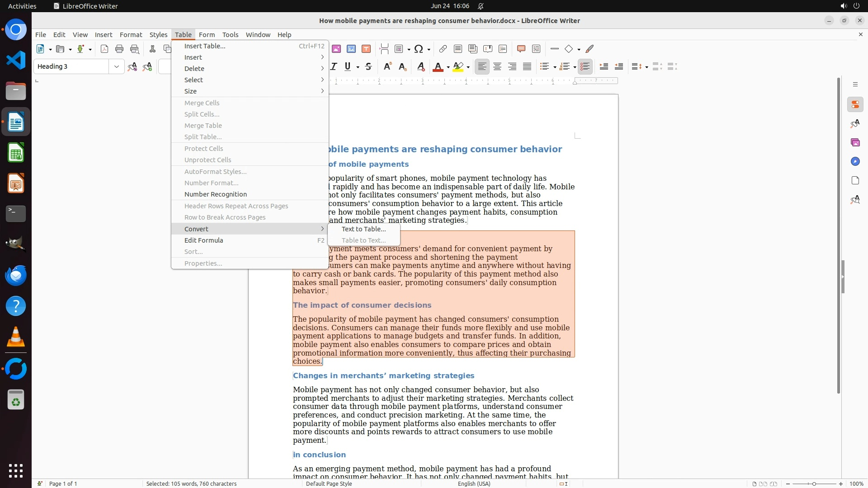Open the sidebar Gallery panel icon
Viewport: 868px width, 488px height.
(x=855, y=143)
